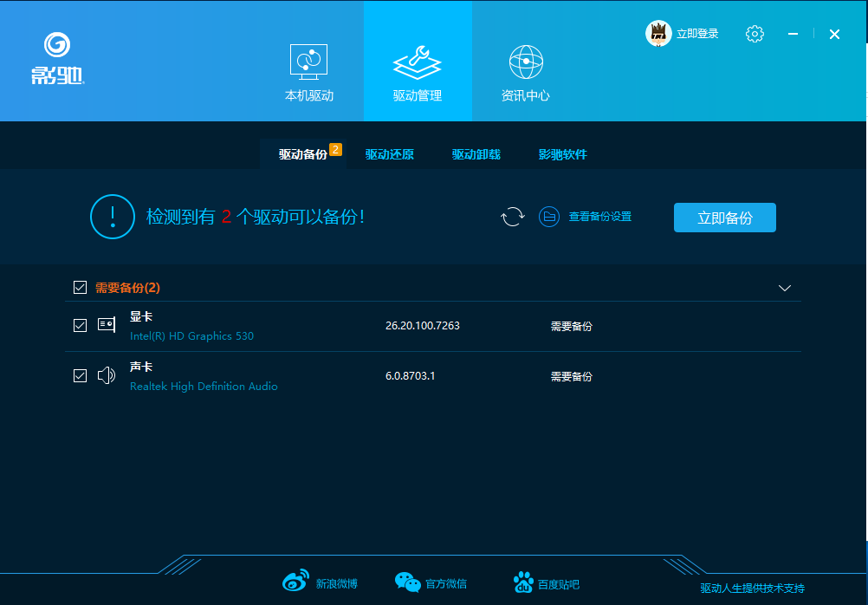868x605 pixels.
Task: Open 百度贴吧 paw icon
Action: click(x=523, y=582)
